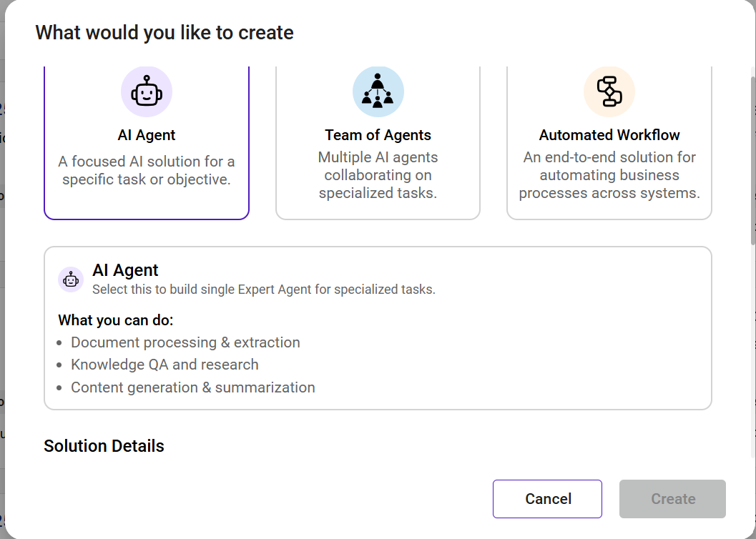
Task: Select the AI Agent card title
Action: pyautogui.click(x=147, y=135)
